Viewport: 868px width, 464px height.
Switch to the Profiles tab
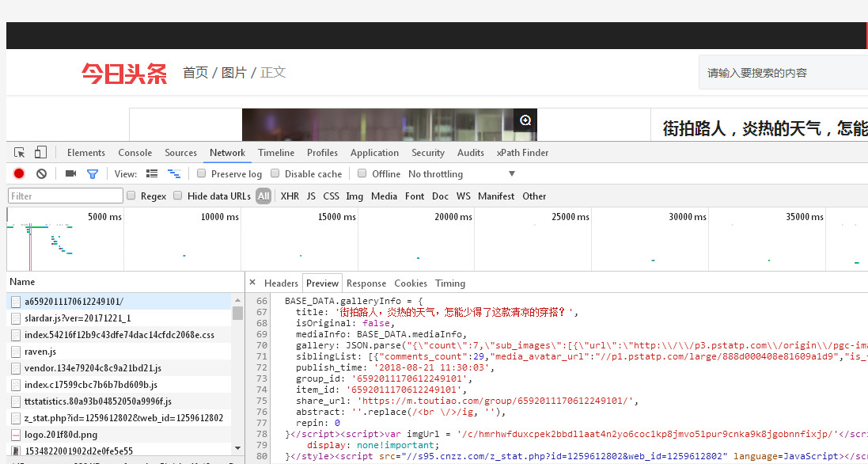tap(322, 153)
